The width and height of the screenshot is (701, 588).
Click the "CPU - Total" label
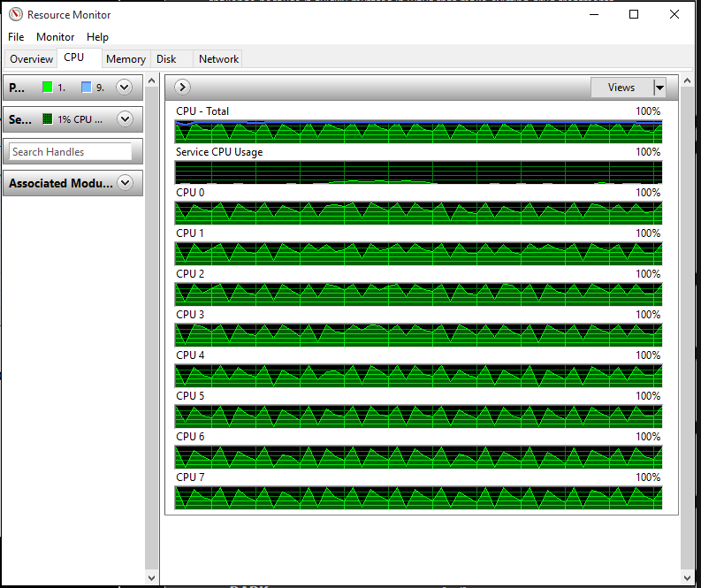pos(202,111)
